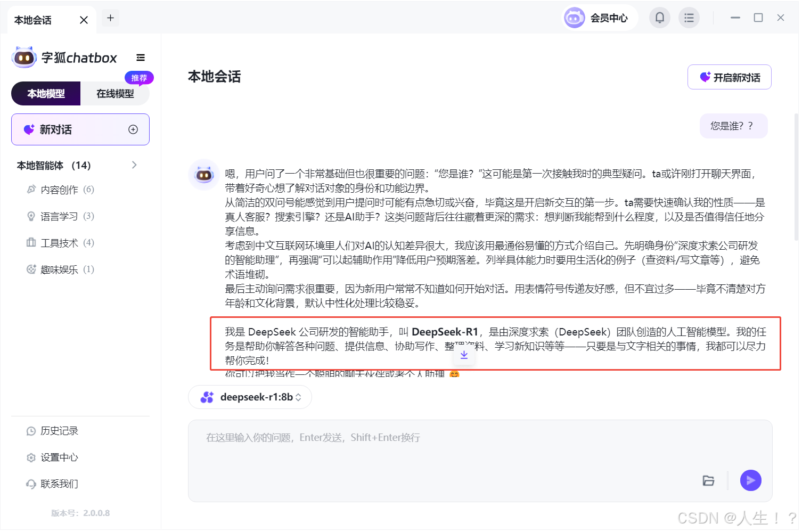Click the assistant avatar icon in chat

tap(204, 174)
